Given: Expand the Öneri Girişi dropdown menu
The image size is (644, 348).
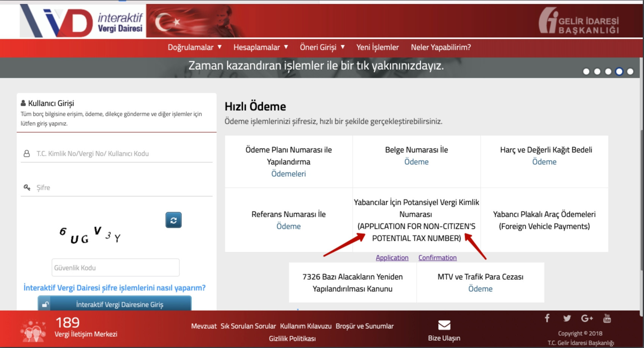Looking at the screenshot, I should coord(322,47).
